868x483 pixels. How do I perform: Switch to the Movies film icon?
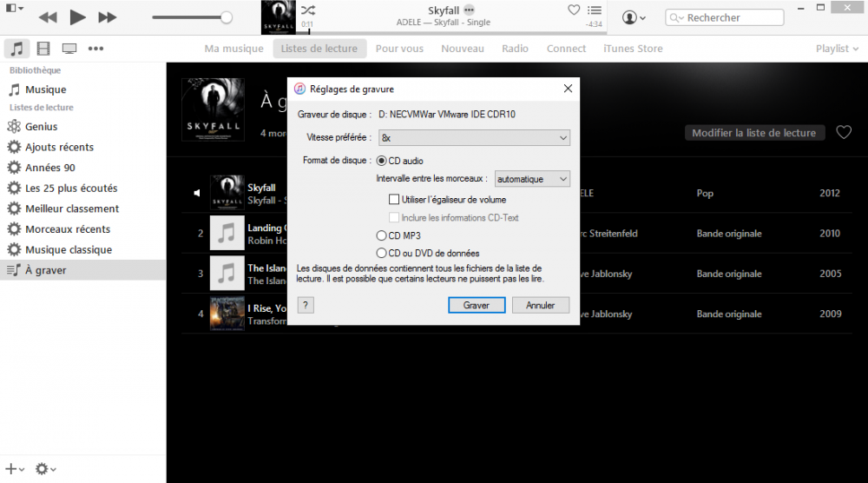(x=43, y=49)
